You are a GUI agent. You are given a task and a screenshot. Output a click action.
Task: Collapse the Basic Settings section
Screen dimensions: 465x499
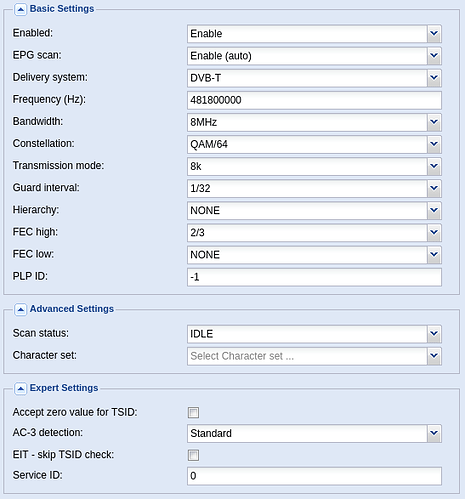point(20,10)
